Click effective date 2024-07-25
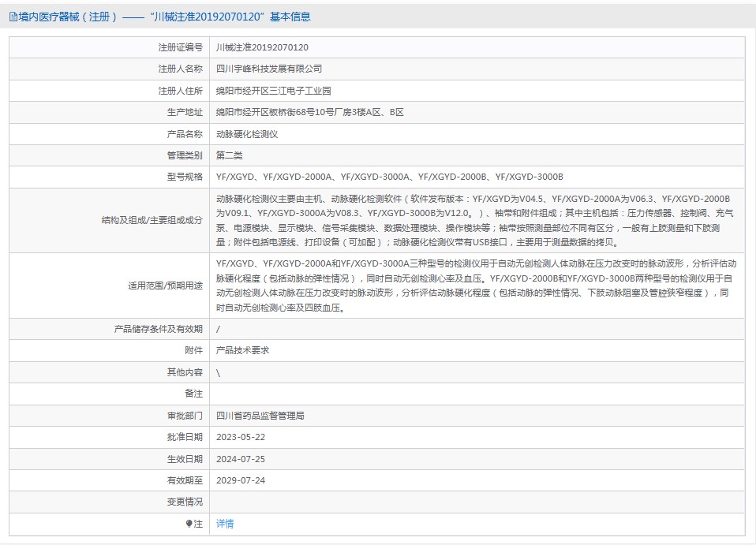Screen dimensions: 756x545 click(x=241, y=458)
